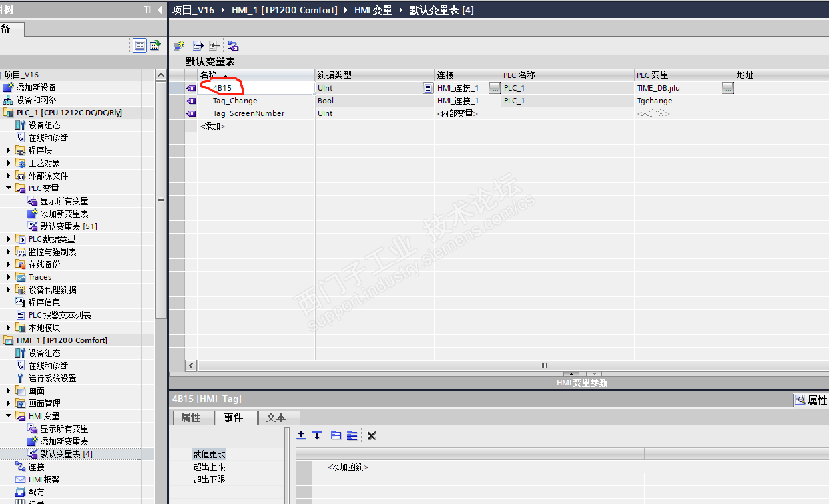Screen dimensions: 829x504
Task: Click <添加> row to add a tag
Action: (212, 126)
